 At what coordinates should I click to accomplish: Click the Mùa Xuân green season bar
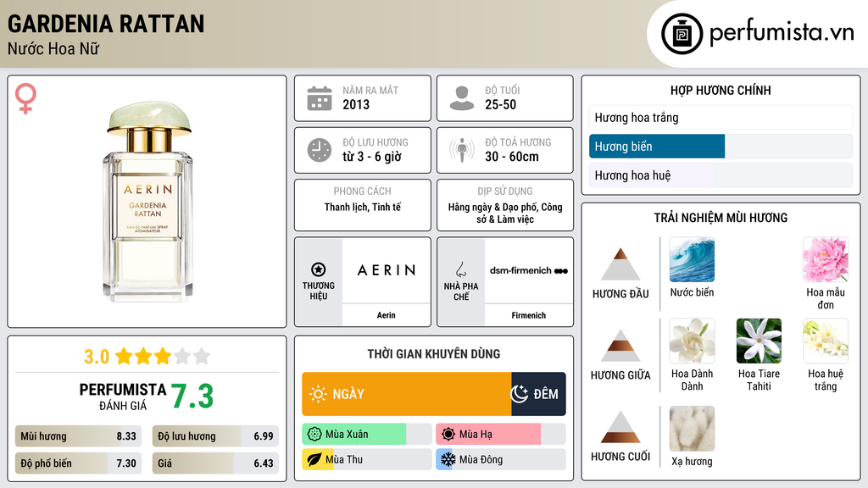tap(354, 435)
